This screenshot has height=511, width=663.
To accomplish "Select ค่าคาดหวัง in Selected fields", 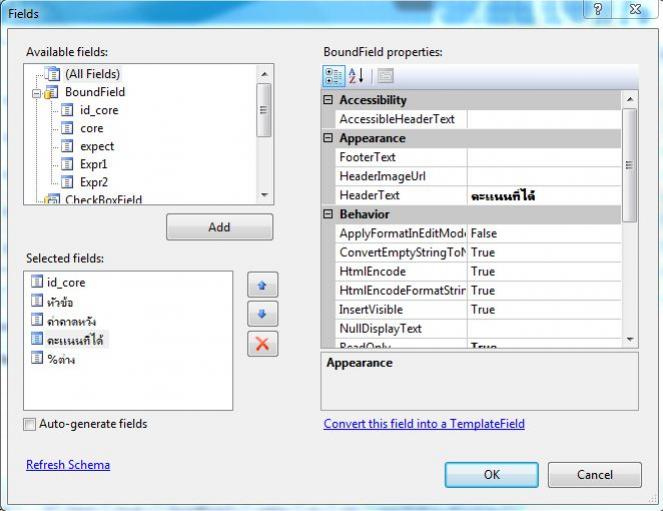I will (71, 321).
